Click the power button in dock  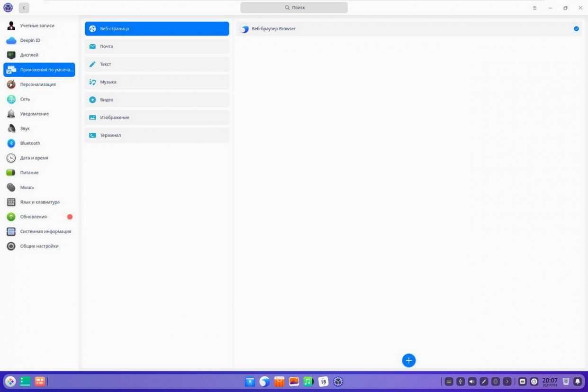click(534, 382)
